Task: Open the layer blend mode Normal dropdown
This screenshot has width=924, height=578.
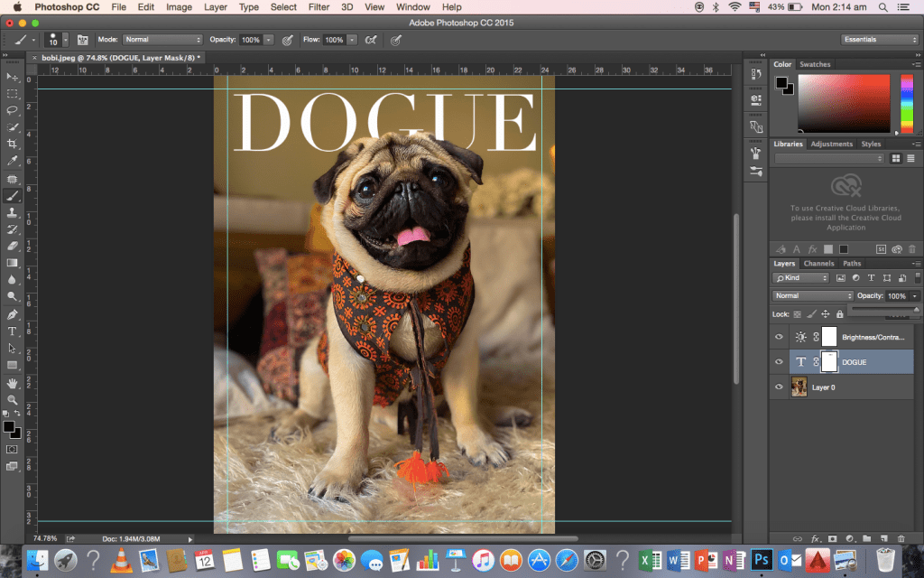Action: (812, 296)
